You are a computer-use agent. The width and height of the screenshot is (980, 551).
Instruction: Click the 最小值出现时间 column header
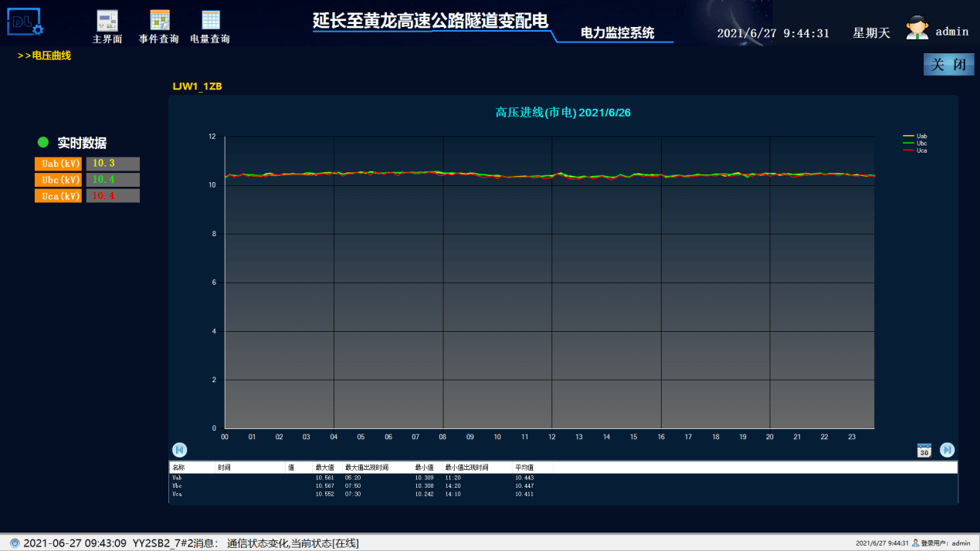tap(477, 468)
